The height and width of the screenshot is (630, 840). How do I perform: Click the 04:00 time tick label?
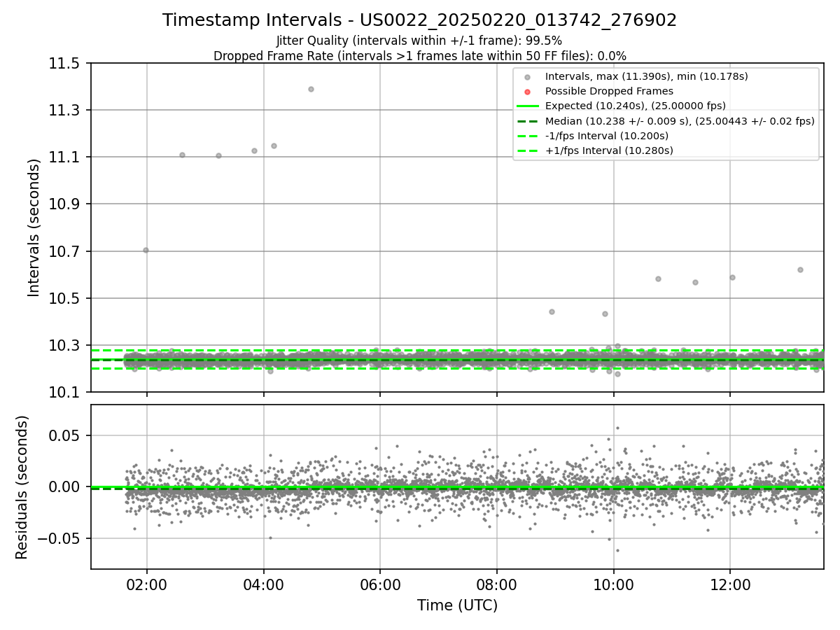pyautogui.click(x=263, y=583)
